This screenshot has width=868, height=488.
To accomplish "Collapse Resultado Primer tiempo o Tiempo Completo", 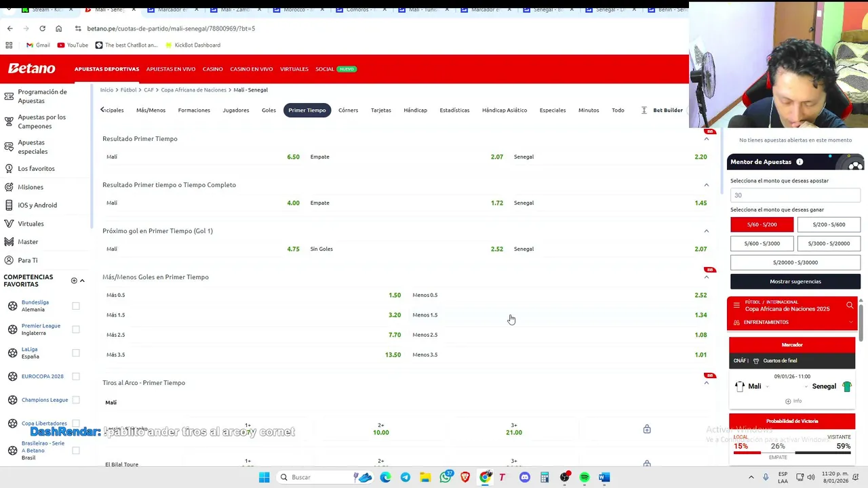I will click(x=706, y=185).
